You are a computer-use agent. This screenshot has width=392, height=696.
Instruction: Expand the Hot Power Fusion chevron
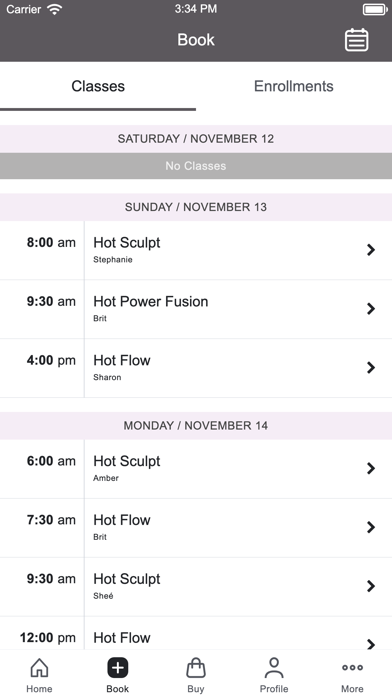tap(371, 308)
